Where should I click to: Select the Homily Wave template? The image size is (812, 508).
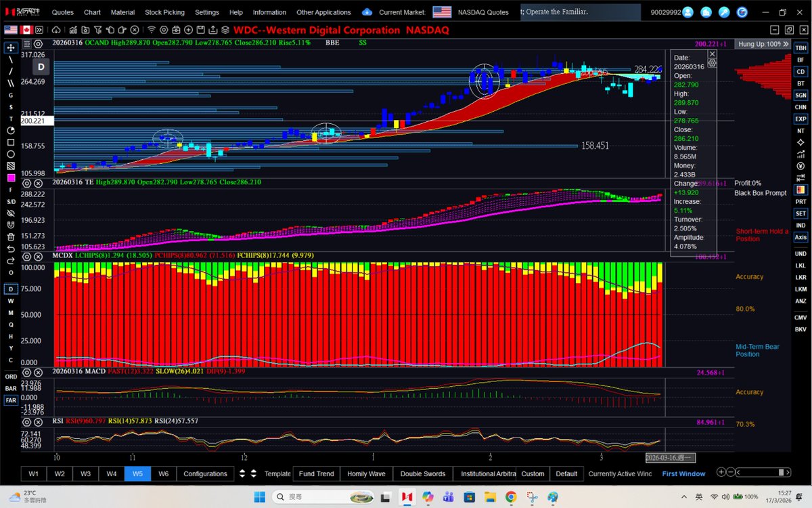click(x=366, y=473)
